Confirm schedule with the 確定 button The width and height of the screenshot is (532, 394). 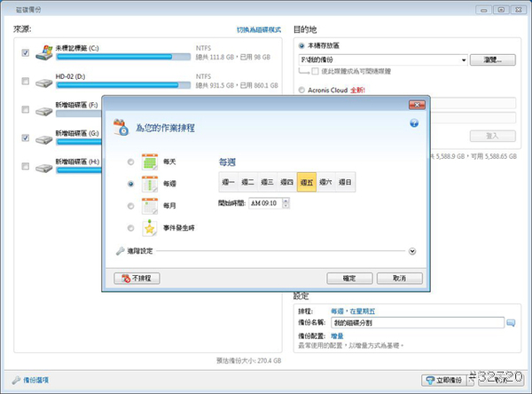pos(349,278)
